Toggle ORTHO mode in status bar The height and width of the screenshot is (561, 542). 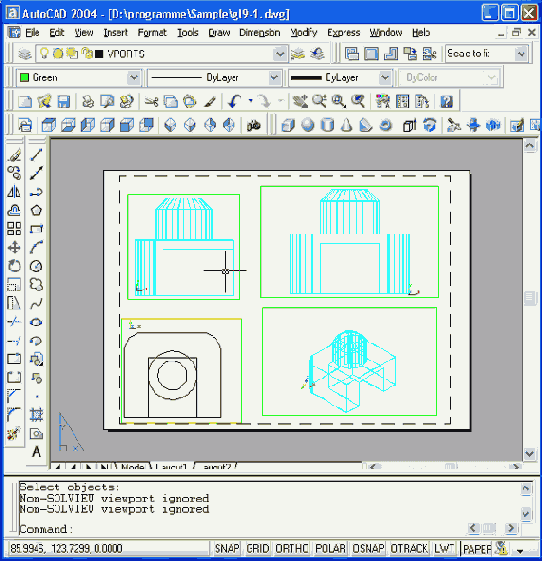point(292,548)
